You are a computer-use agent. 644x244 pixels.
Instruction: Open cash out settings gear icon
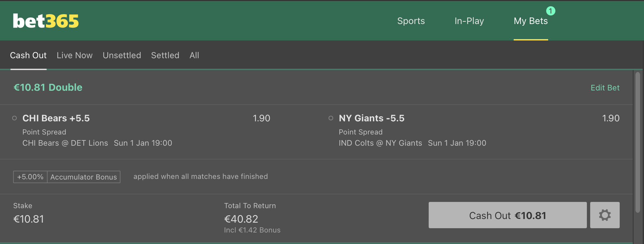click(x=605, y=215)
